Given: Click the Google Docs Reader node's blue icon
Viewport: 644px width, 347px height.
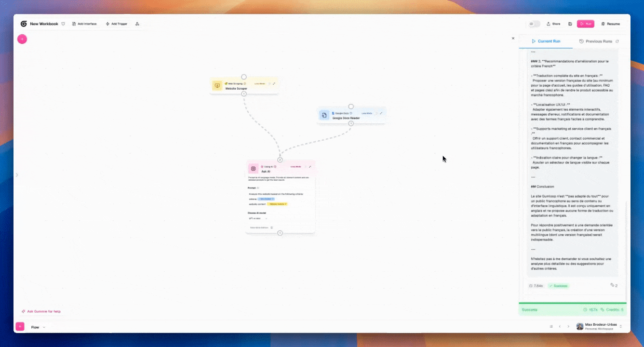Looking at the screenshot, I should [x=324, y=115].
